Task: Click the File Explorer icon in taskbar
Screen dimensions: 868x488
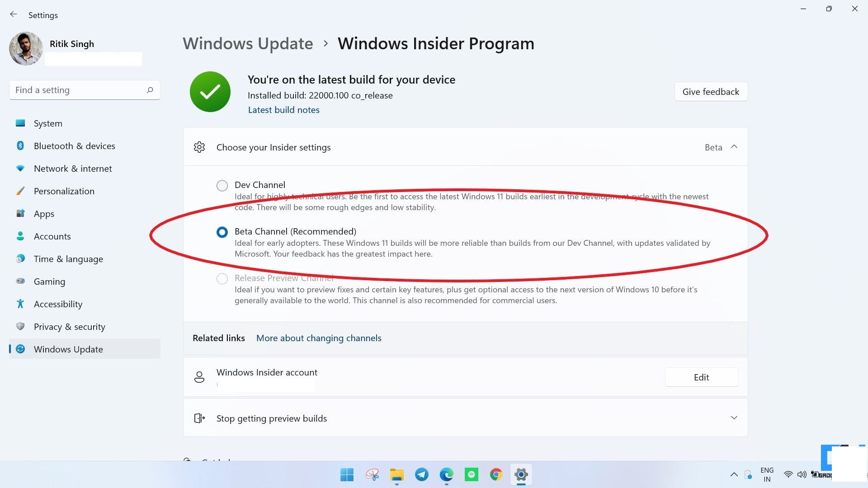Action: coord(396,474)
